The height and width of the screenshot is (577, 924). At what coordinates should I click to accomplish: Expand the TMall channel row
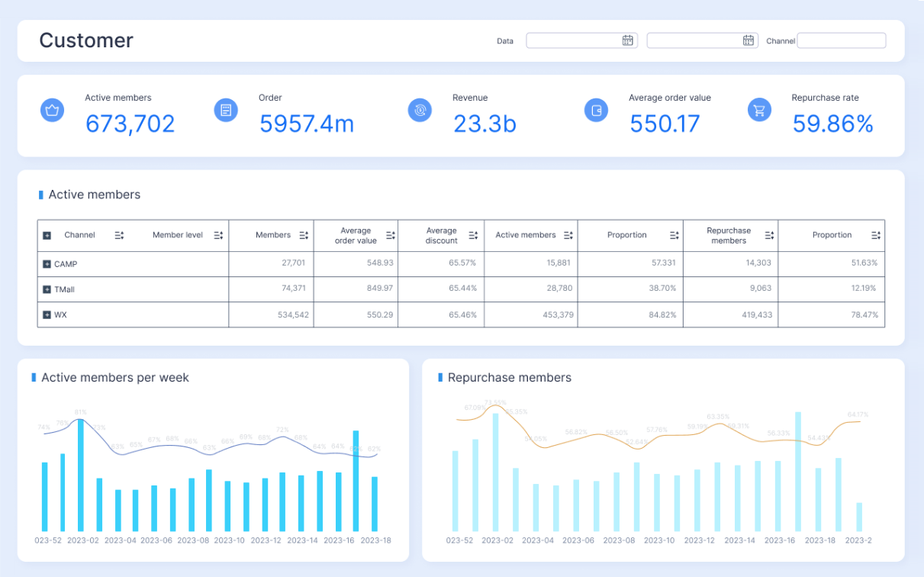click(x=47, y=290)
